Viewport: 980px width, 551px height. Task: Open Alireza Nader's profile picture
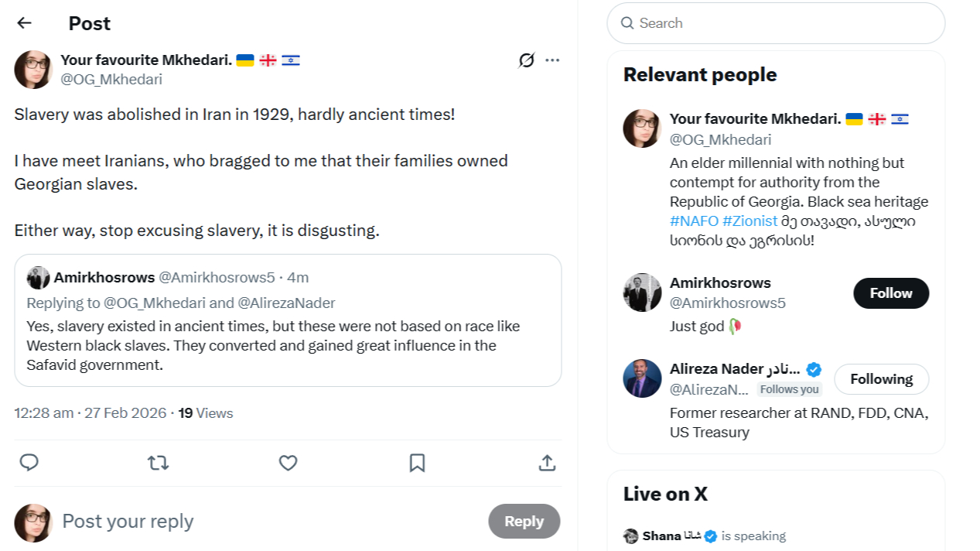click(642, 378)
